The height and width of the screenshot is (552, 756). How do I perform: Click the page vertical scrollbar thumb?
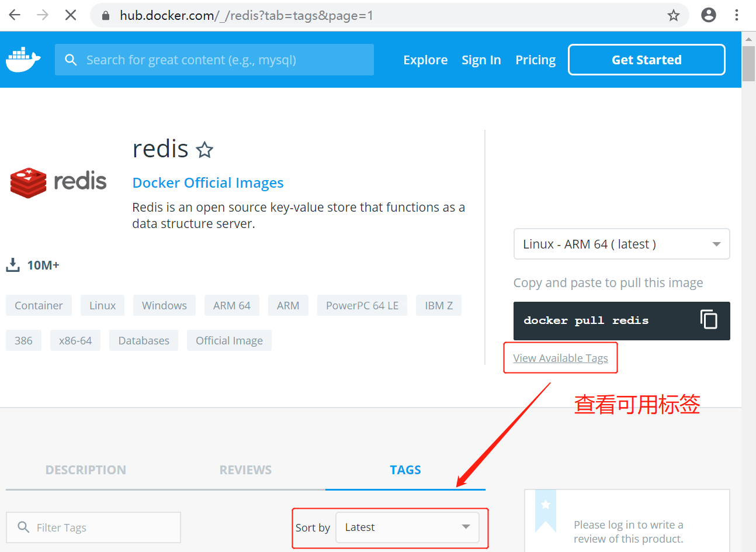pos(748,63)
